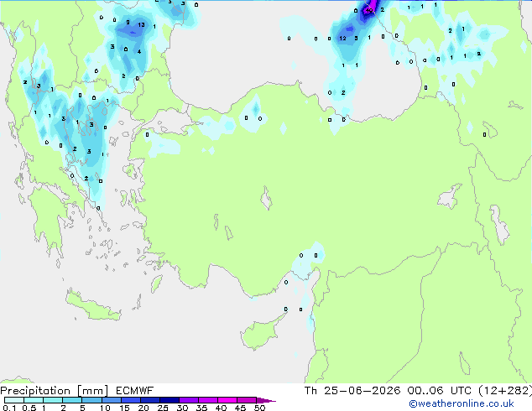Select the 40–45 mm magenta legend swatch

click(x=227, y=400)
